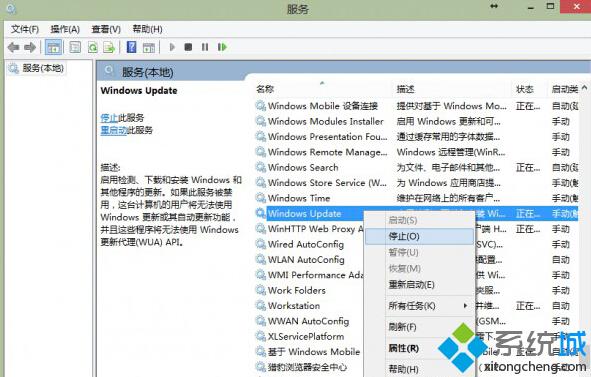Viewport: 591px width, 377px height.
Task: Select the WinHTTP Web Proxy service
Action: tap(315, 229)
